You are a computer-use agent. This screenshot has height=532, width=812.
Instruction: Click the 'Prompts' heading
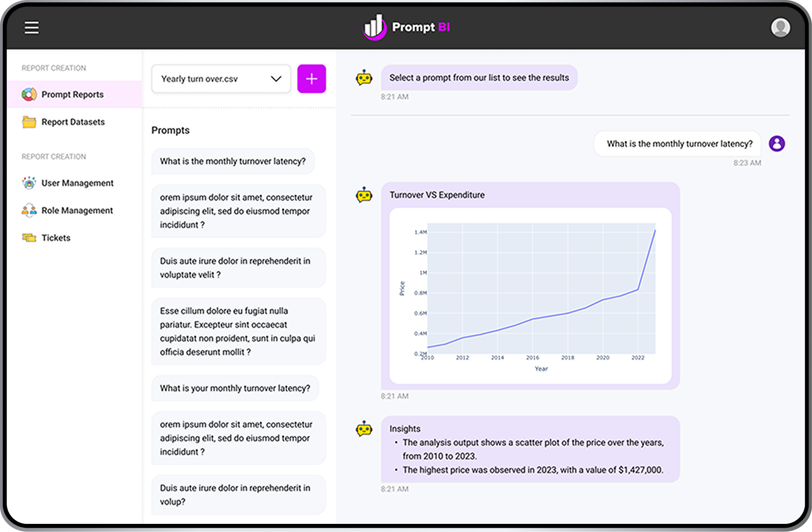(x=171, y=130)
